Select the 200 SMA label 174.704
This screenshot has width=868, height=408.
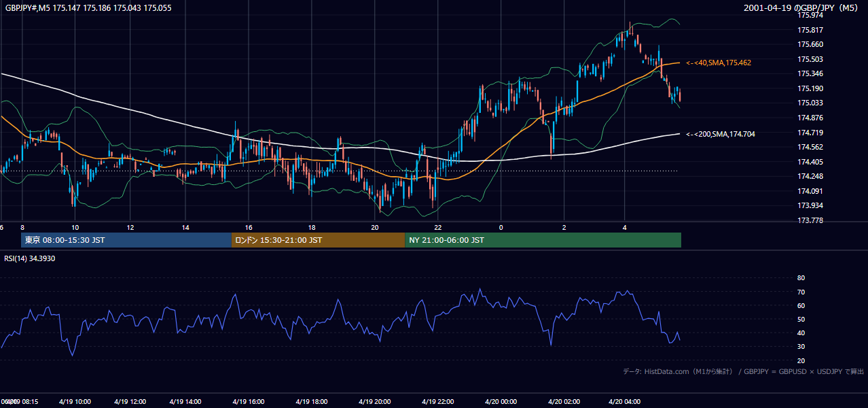[721, 134]
